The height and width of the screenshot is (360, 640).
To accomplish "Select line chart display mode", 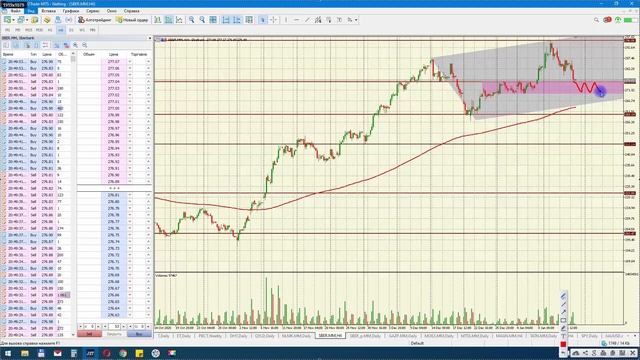I will click(x=179, y=20).
